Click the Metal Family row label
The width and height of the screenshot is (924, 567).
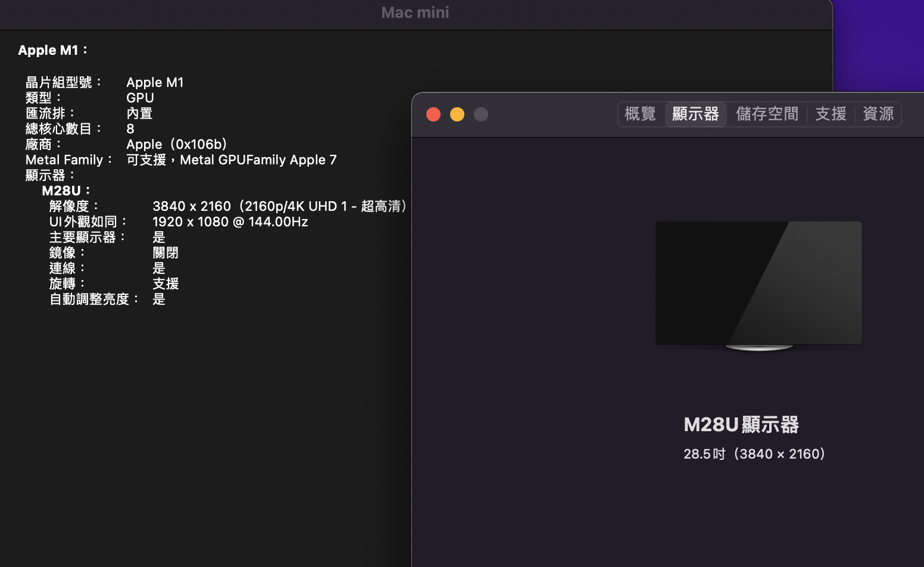[x=69, y=160]
